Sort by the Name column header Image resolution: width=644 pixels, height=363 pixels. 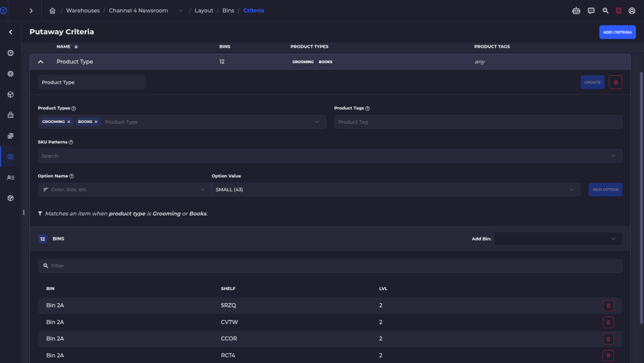tap(67, 47)
